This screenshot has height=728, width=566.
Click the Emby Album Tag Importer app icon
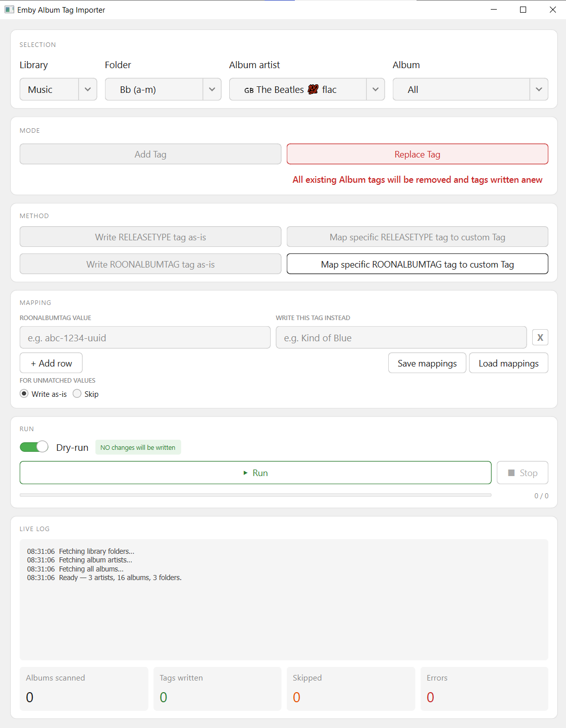coord(9,10)
